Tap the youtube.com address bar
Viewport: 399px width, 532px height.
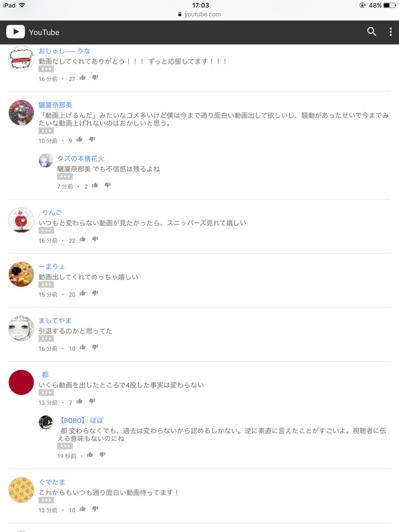[x=199, y=14]
